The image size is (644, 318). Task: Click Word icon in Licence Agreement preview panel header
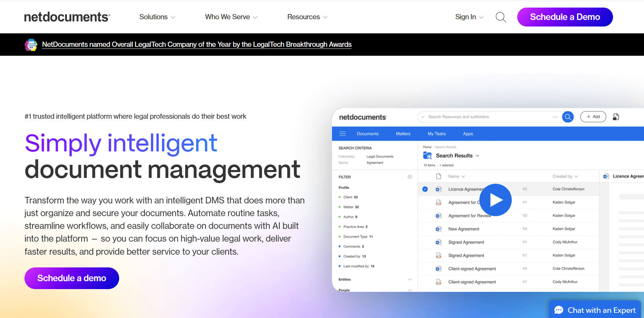click(x=606, y=176)
